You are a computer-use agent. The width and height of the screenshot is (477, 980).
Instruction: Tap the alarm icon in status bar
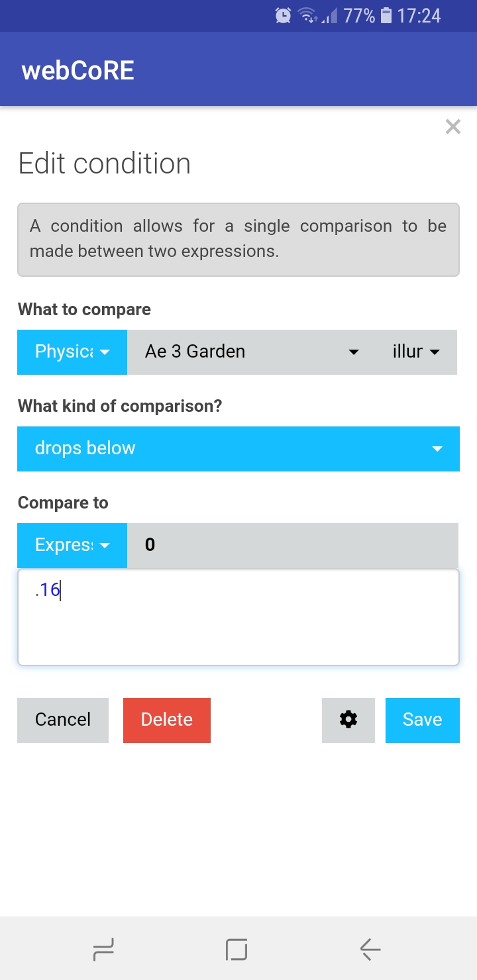click(283, 15)
